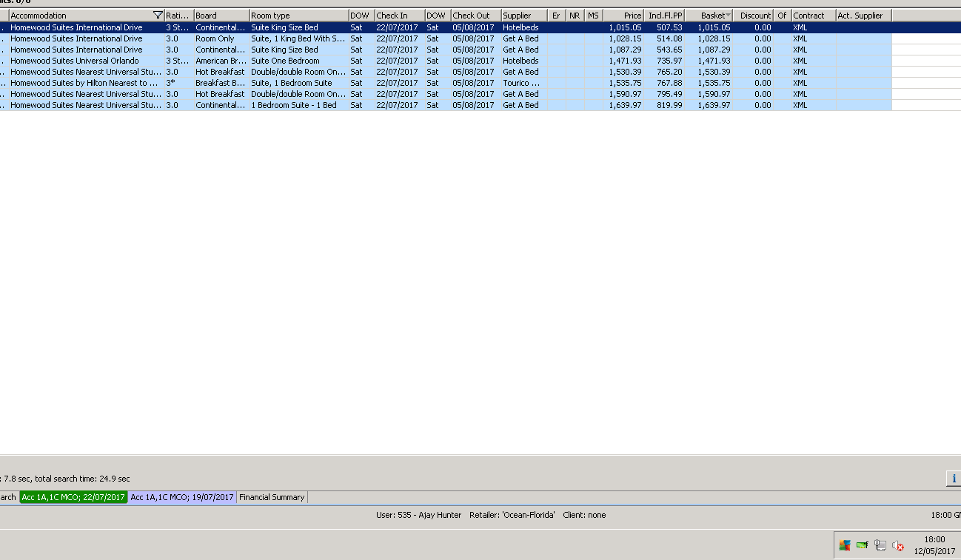Select the Homewood Suites Universal Orlando row
Viewport: 961px width, 560px height.
click(x=446, y=61)
